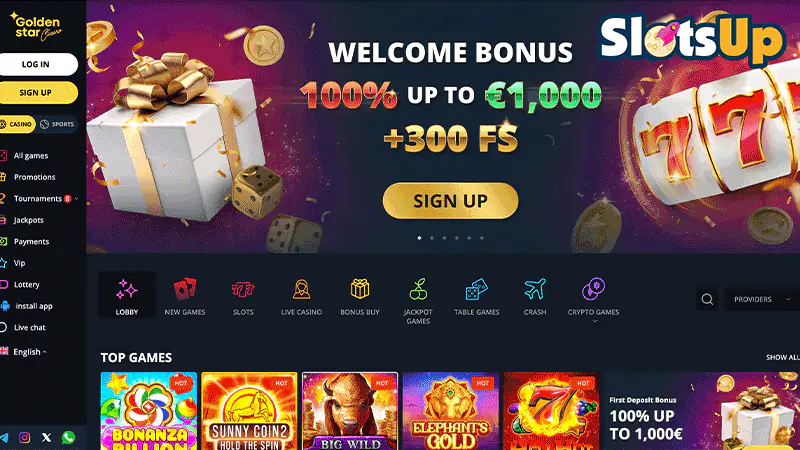Open the Instagram social icon
Viewport: 800px width, 450px height.
coord(24,437)
